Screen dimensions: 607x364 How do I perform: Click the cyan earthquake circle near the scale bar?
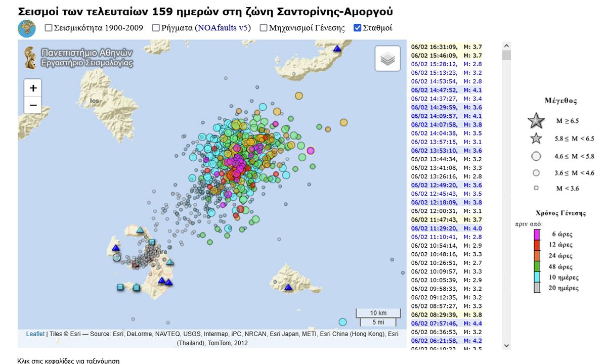342,322
